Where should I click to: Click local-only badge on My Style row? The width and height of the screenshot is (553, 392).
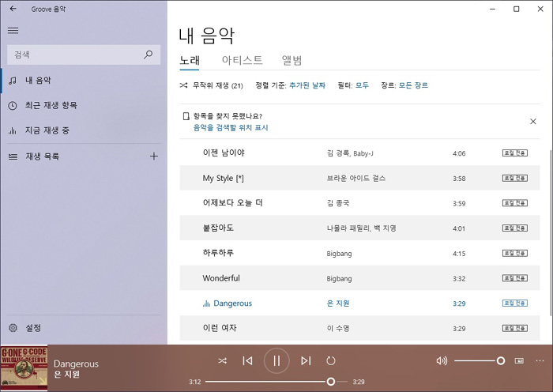point(515,178)
